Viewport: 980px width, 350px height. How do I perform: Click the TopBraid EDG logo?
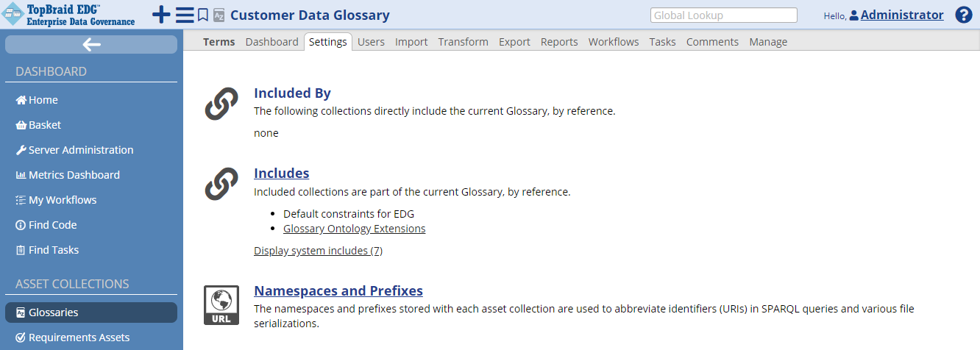tap(71, 14)
